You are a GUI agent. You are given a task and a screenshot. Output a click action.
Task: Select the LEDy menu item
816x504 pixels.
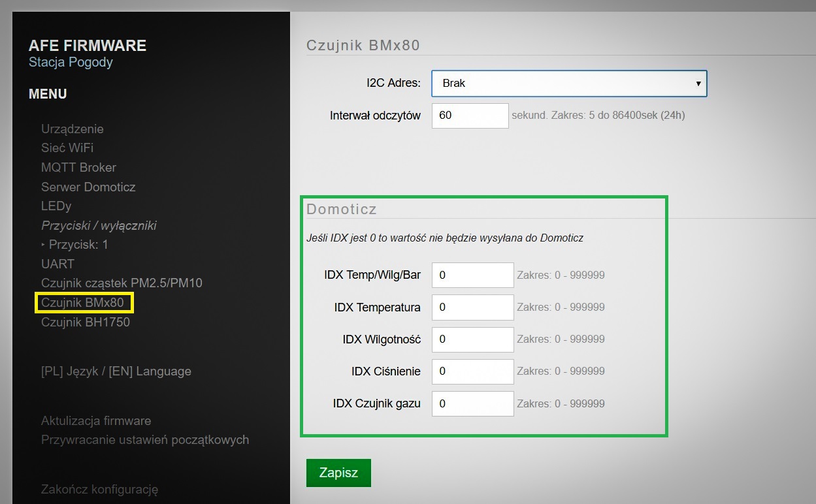pos(56,206)
